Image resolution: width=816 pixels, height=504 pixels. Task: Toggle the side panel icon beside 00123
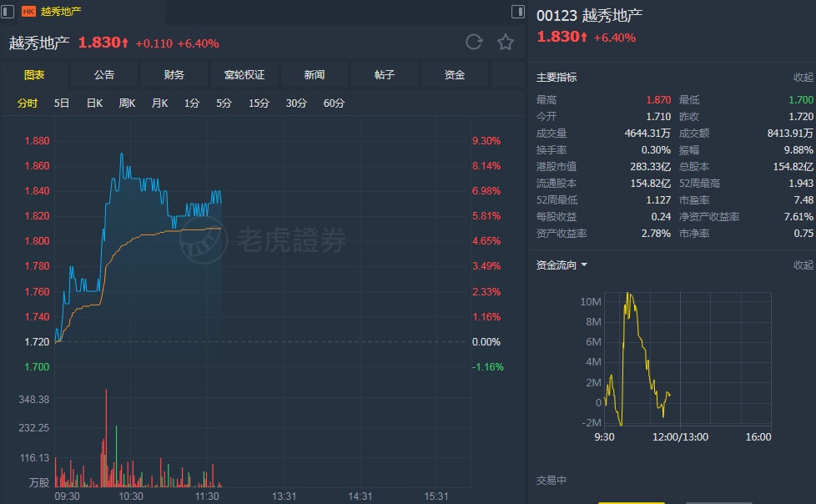click(x=518, y=12)
